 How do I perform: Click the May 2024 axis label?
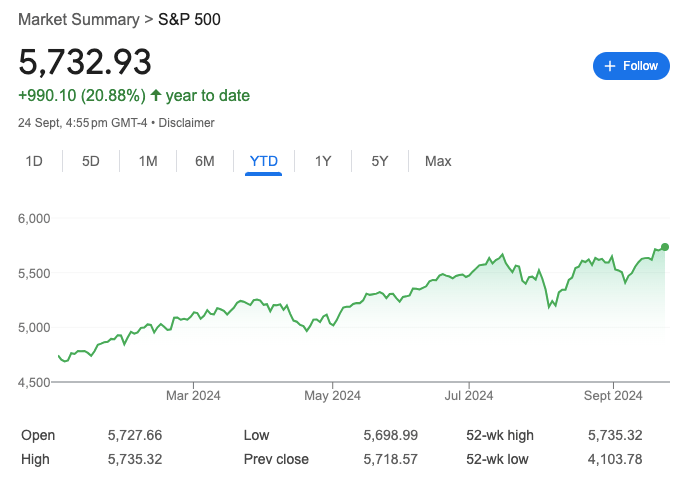coord(332,396)
